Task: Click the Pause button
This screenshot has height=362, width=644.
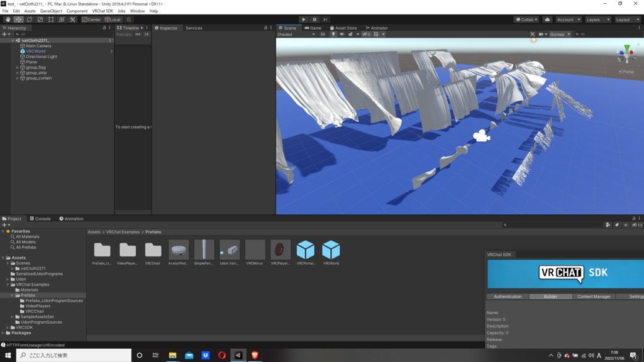Action: (x=314, y=19)
